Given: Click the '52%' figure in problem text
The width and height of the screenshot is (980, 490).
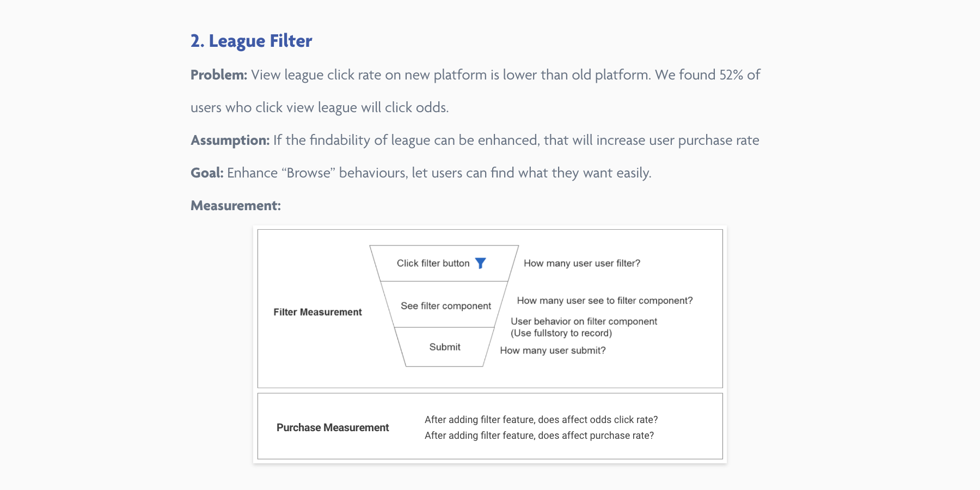Looking at the screenshot, I should tap(731, 75).
